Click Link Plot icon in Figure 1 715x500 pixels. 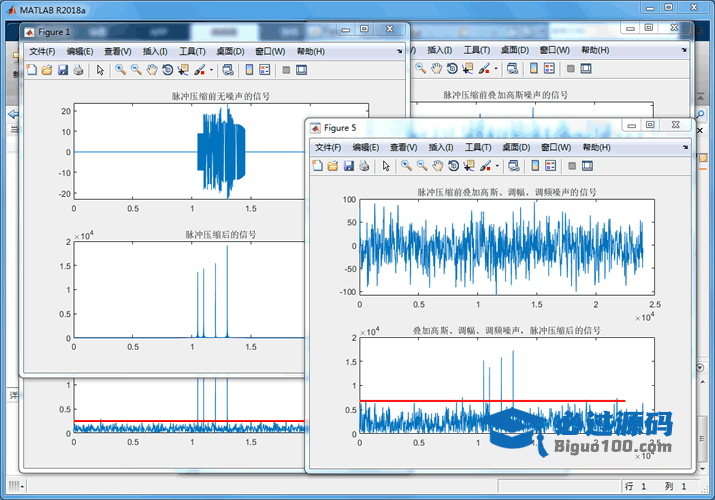[228, 70]
